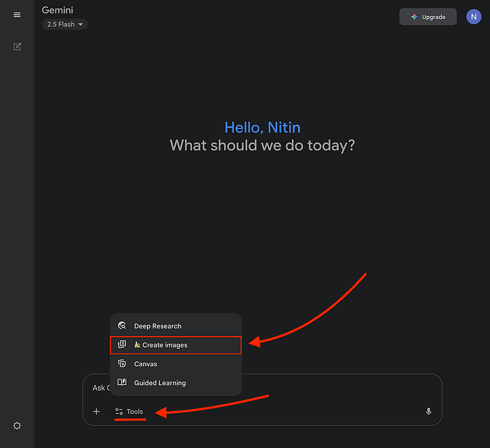The image size is (490, 448).
Task: Open the 2.5 Flash model dropdown
Action: 64,24
